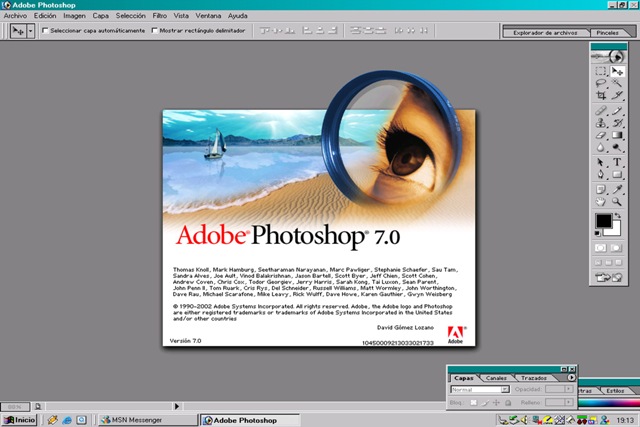
Task: Select the Healing Brush tool
Action: pos(600,111)
